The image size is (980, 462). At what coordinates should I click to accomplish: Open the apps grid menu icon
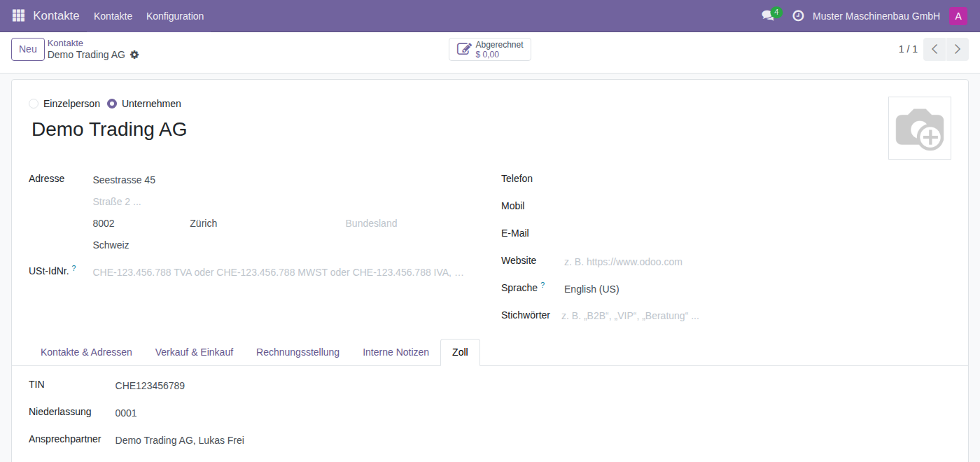[18, 15]
